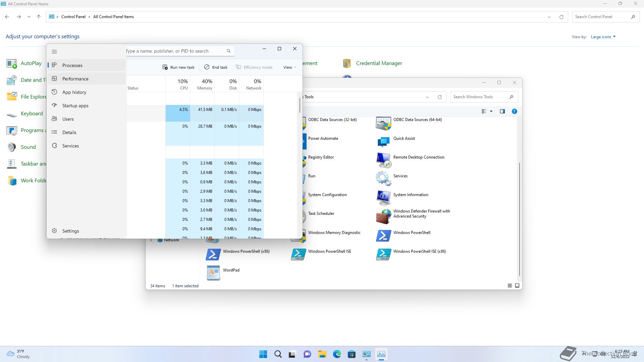Open Windows PowerShell ISE (x86)

(x=411, y=255)
